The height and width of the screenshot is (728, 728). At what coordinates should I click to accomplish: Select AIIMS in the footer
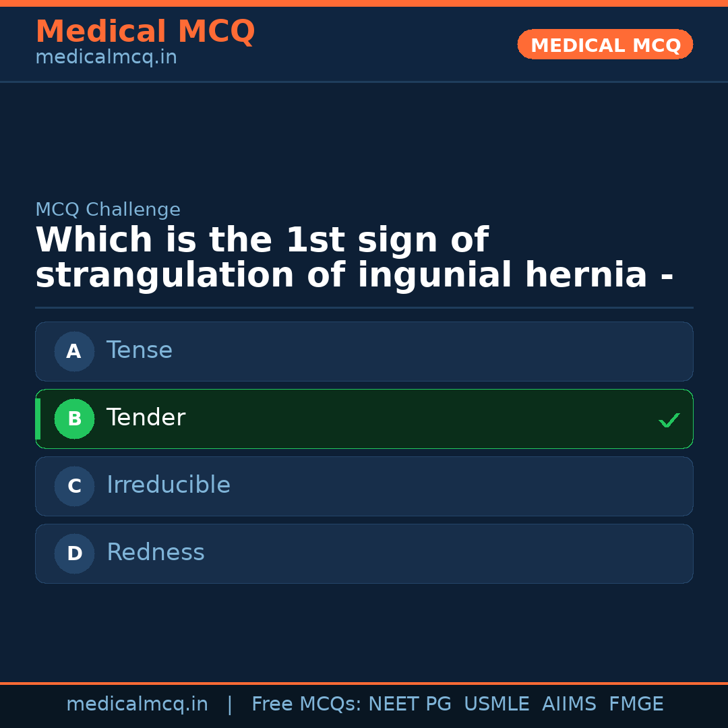coord(569,704)
